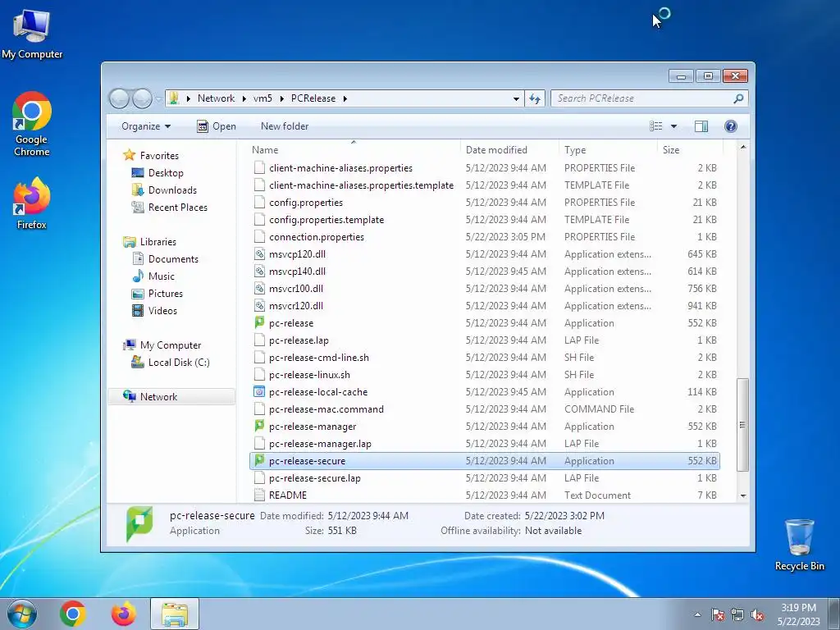The height and width of the screenshot is (630, 840).
Task: Click the Open toolbar button
Action: [x=217, y=126]
